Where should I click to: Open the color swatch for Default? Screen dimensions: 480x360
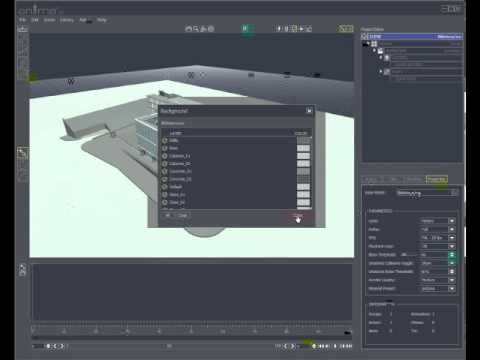(303, 187)
